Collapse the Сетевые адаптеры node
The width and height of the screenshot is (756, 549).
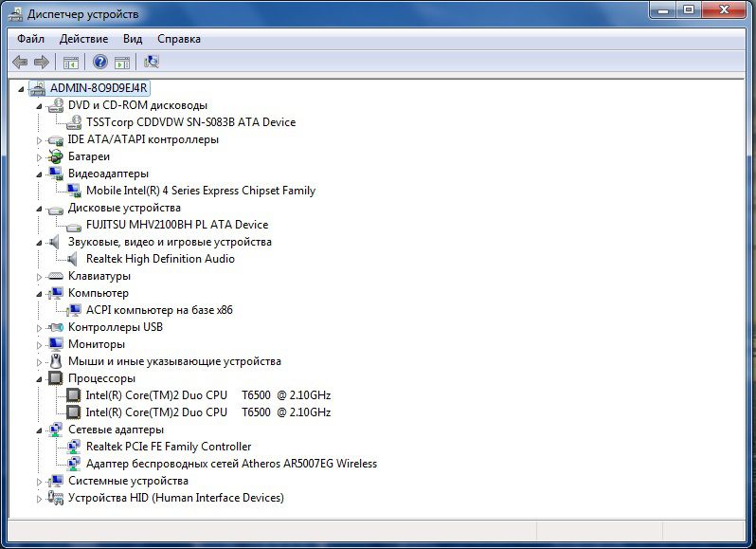39,430
